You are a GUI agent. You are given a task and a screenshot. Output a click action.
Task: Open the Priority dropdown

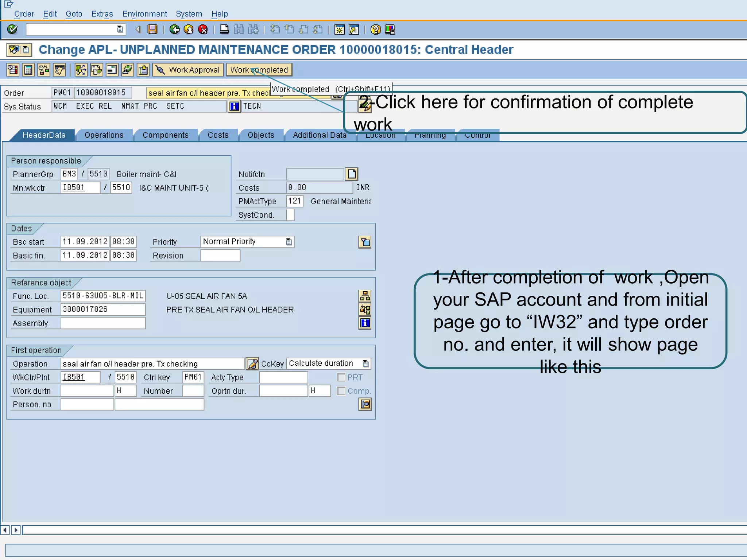click(289, 242)
